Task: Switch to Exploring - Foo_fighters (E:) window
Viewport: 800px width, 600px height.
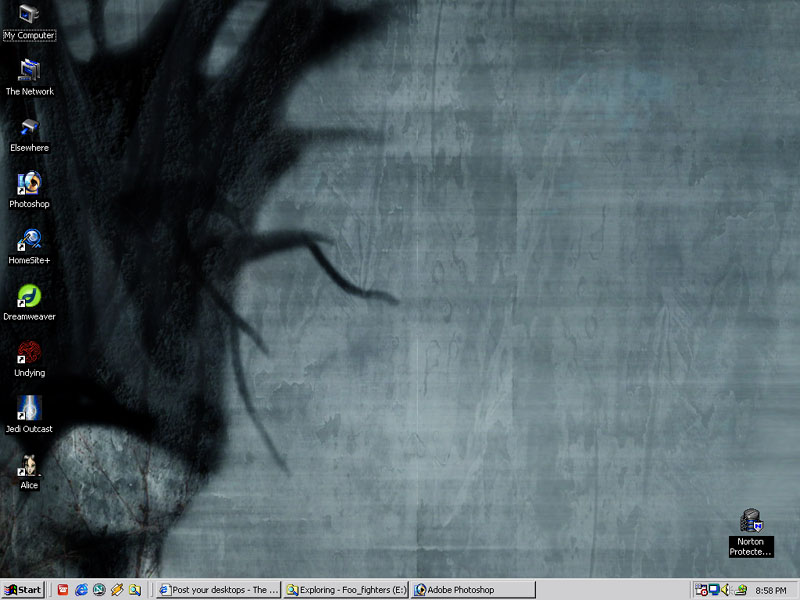Action: click(x=346, y=590)
